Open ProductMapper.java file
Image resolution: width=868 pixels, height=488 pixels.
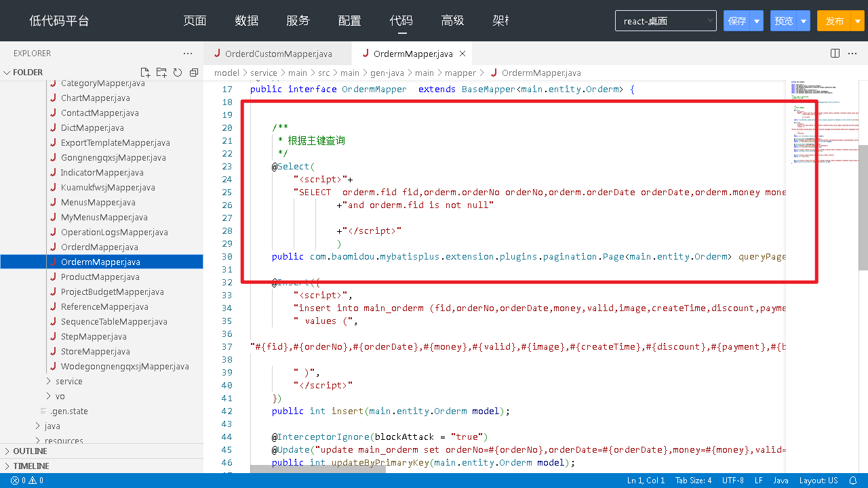click(100, 277)
